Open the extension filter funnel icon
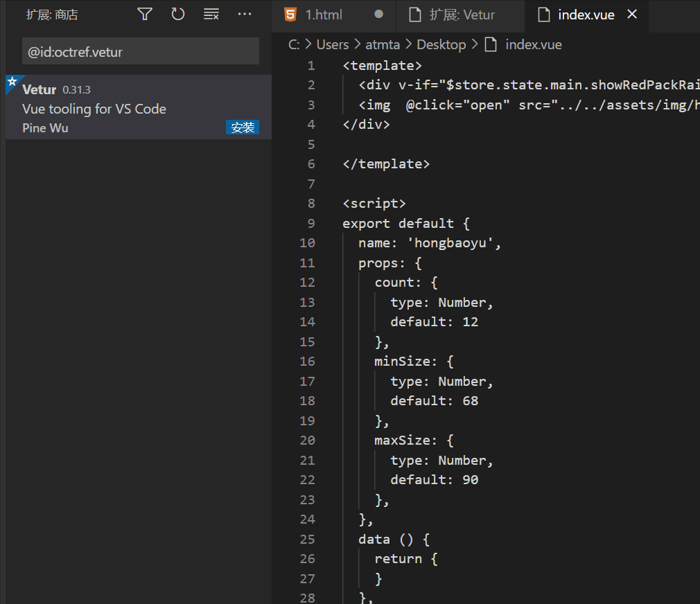This screenshot has height=604, width=700. pyautogui.click(x=145, y=15)
